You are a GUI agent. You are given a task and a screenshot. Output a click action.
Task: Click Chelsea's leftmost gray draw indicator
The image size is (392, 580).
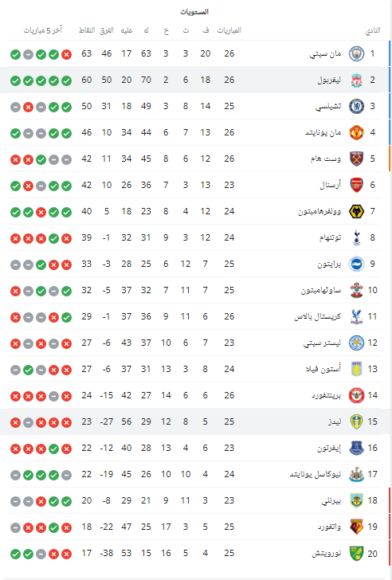click(x=15, y=108)
